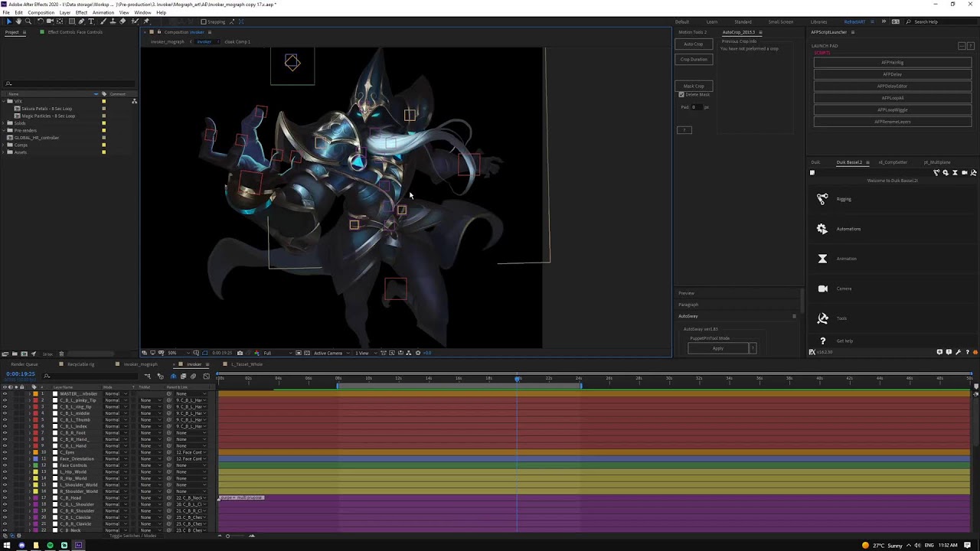Hide the MASTER controller layer eye

(5, 393)
